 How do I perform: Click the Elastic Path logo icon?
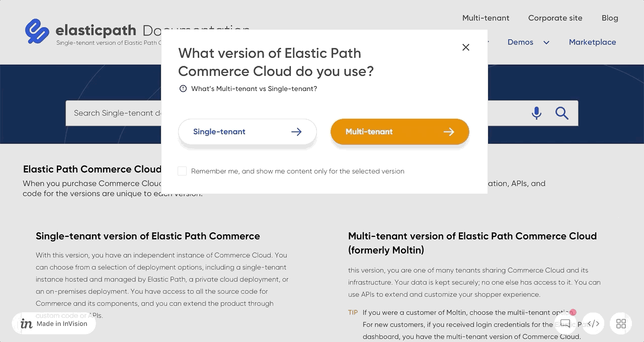point(37,31)
